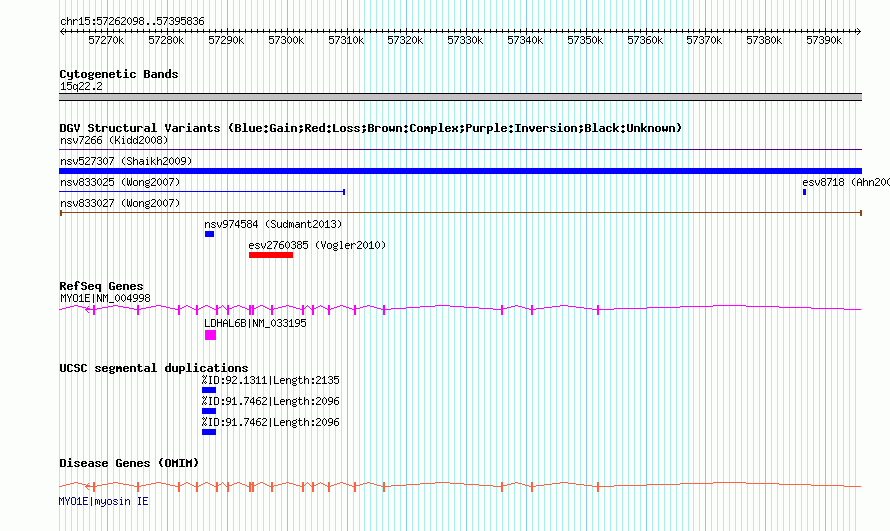890x531 pixels.
Task: Click the chr15:57262098..57395836 coordinates text
Action: (132, 22)
